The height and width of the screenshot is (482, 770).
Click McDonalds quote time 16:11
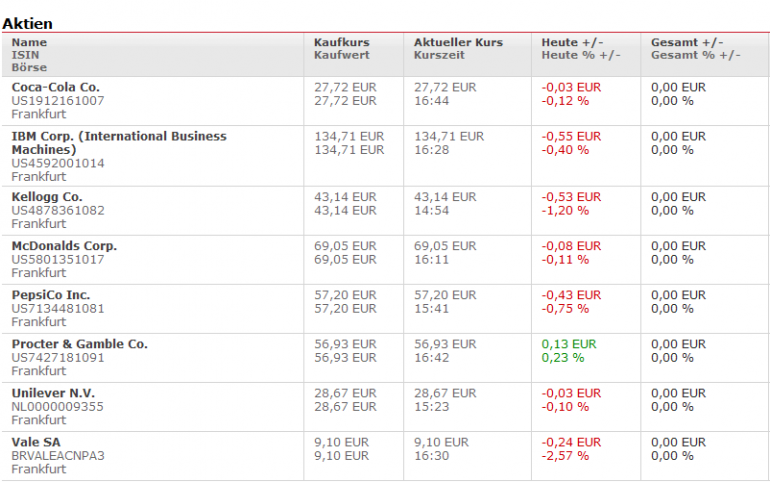click(x=431, y=260)
